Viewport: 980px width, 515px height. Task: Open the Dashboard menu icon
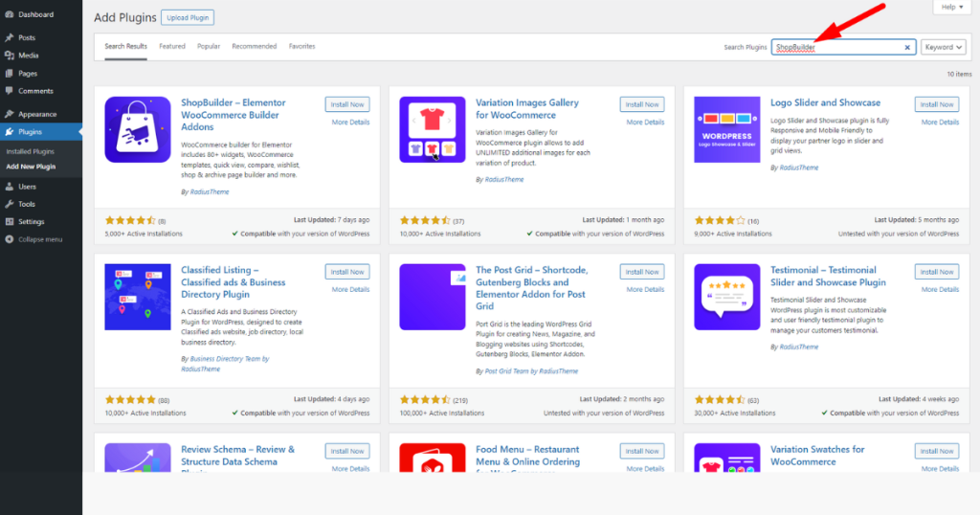coord(10,14)
